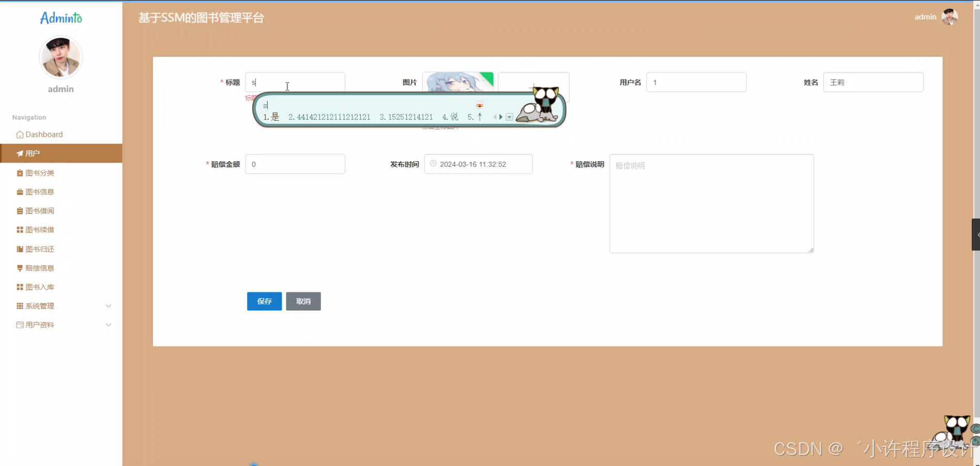Screen dimensions: 980x466
Task: Click the 保存 save button
Action: pyautogui.click(x=264, y=301)
